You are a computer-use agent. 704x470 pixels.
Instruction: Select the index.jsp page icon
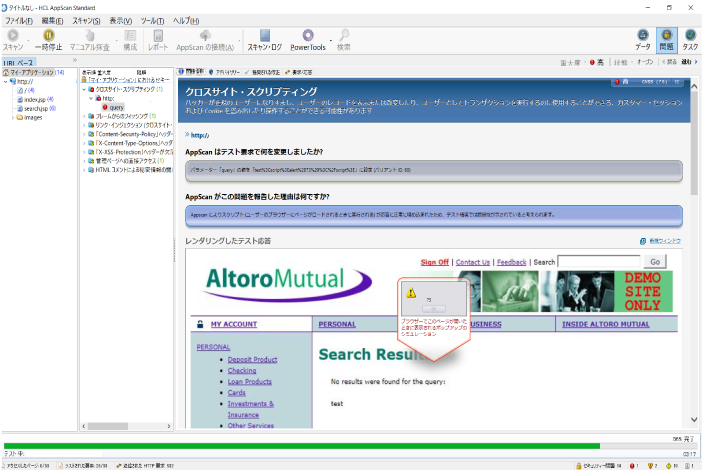point(20,100)
